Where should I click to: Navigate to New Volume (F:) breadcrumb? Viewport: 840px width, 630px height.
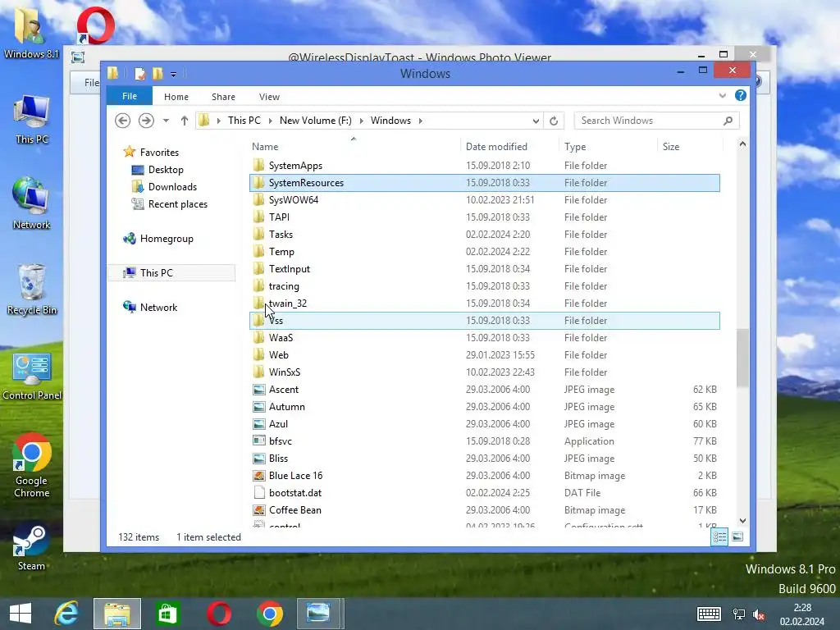[x=316, y=121]
